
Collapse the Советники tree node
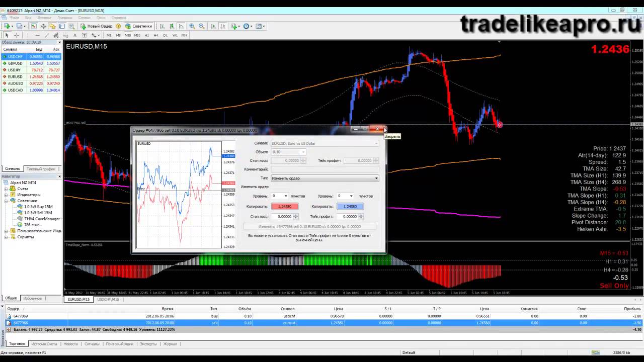pos(6,201)
